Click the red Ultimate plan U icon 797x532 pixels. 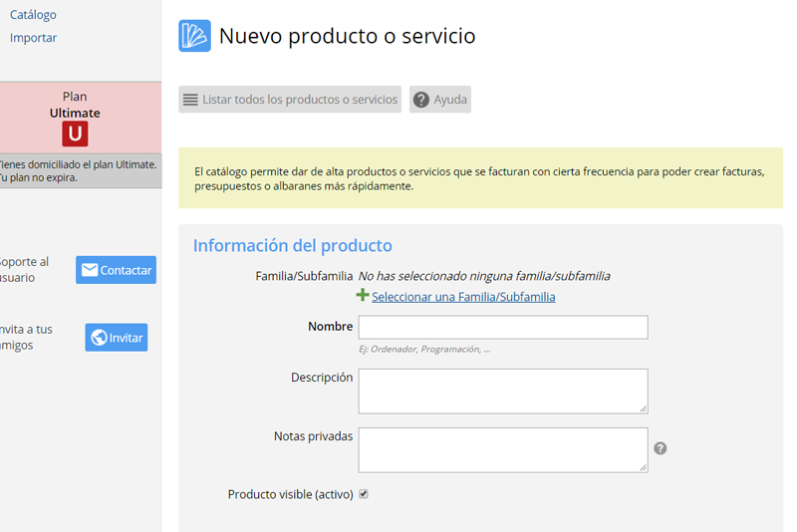coord(76,133)
